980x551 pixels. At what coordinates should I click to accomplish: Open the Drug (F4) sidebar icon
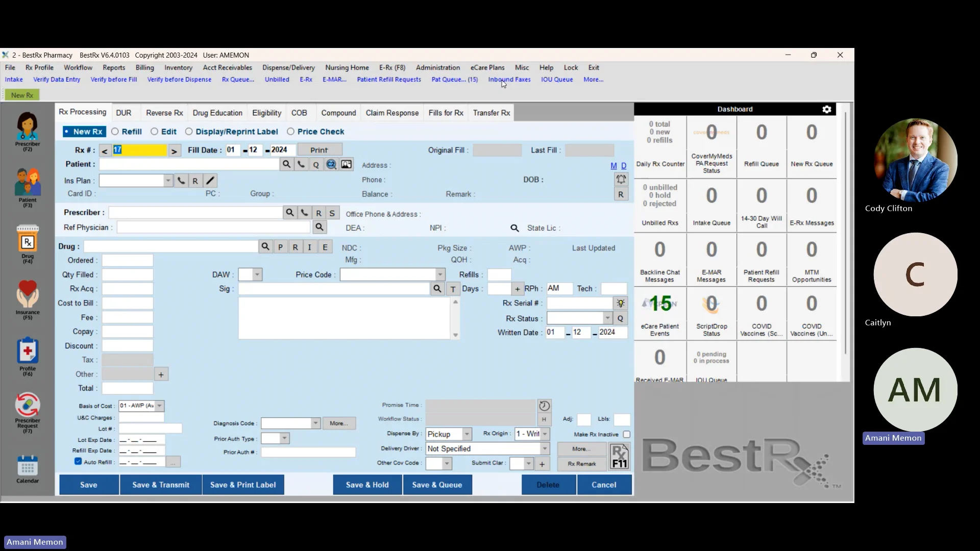pyautogui.click(x=28, y=244)
